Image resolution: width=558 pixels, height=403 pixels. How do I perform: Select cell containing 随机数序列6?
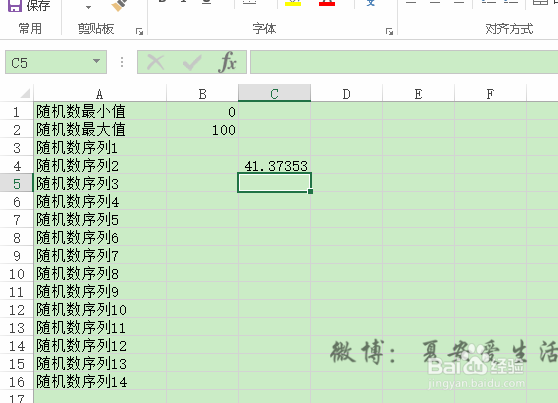[x=100, y=237]
